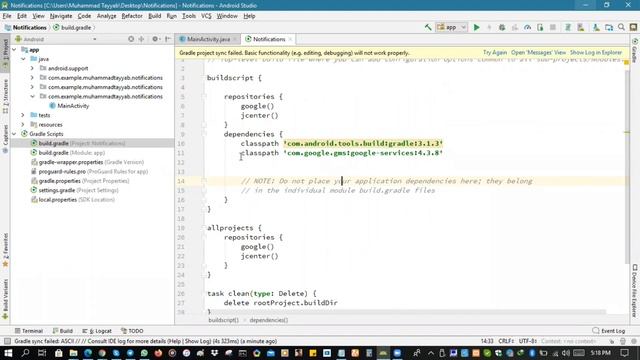640x360 pixels.
Task: Hide the Project panel with hide icon
Action: [168, 39]
